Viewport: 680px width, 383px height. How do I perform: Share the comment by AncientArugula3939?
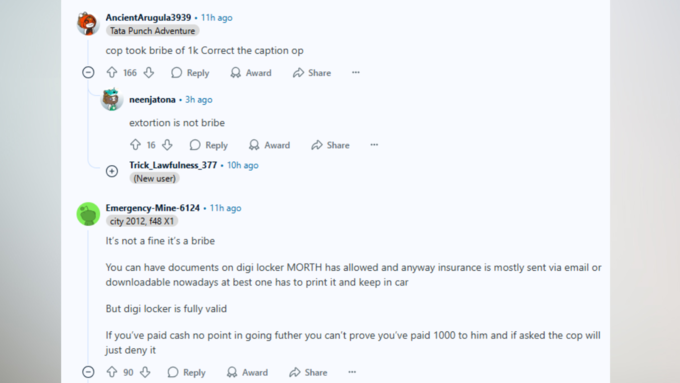pyautogui.click(x=312, y=72)
